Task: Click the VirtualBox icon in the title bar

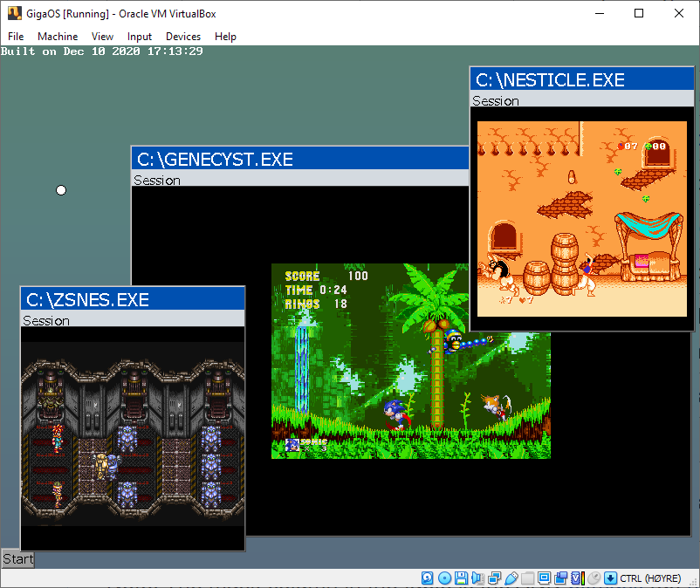Action: pos(14,13)
